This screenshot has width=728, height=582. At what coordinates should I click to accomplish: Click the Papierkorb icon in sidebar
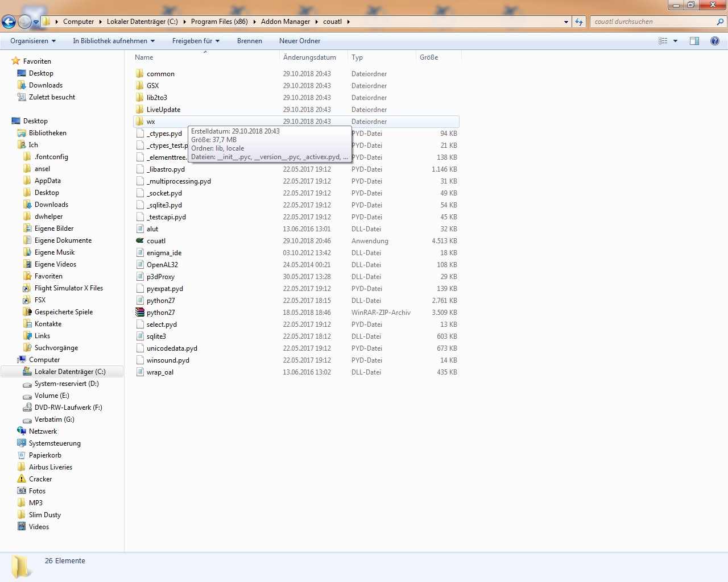(22, 455)
